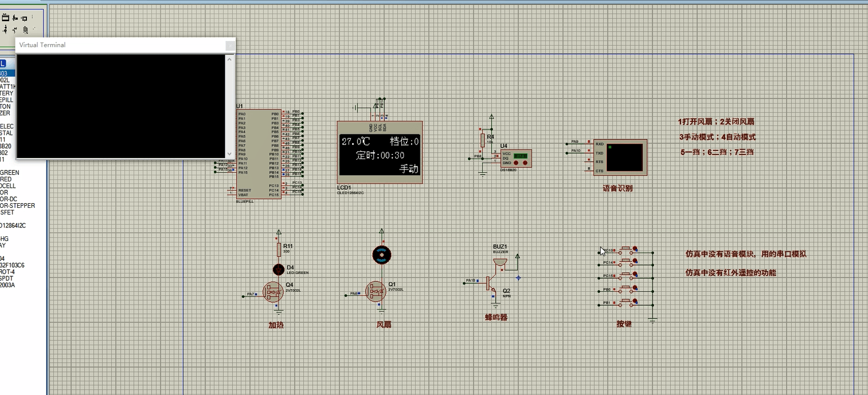Image resolution: width=868 pixels, height=395 pixels.
Task: Click the L library button
Action: pos(3,64)
